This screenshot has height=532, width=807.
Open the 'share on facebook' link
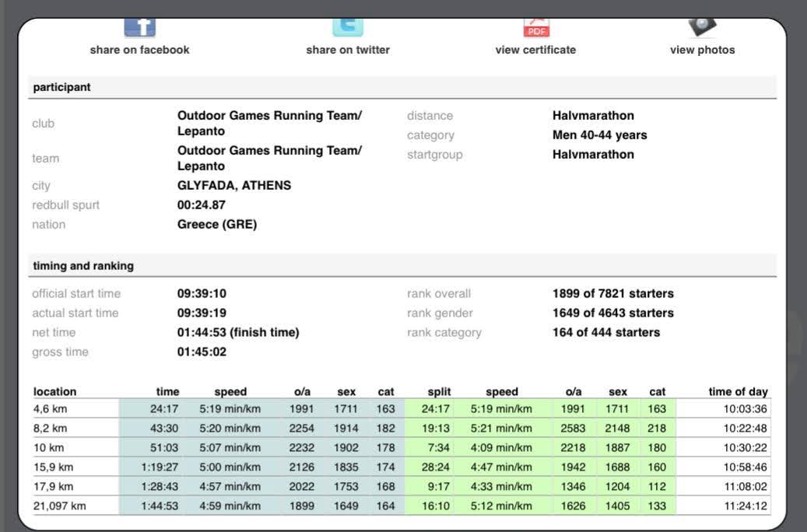pos(139,50)
